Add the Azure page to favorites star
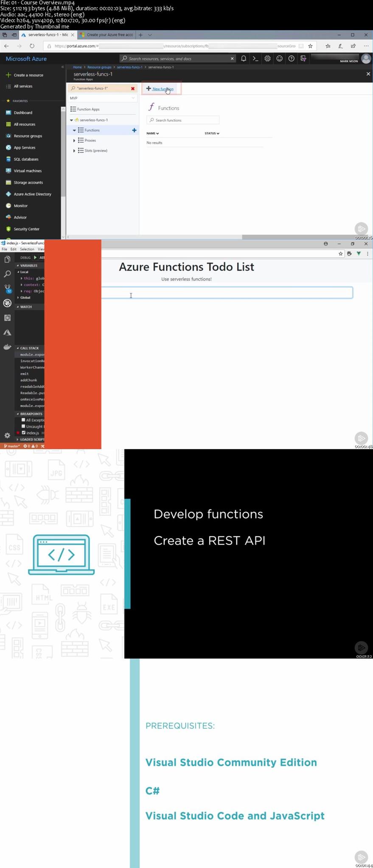This screenshot has height=868, width=373. pos(310,46)
